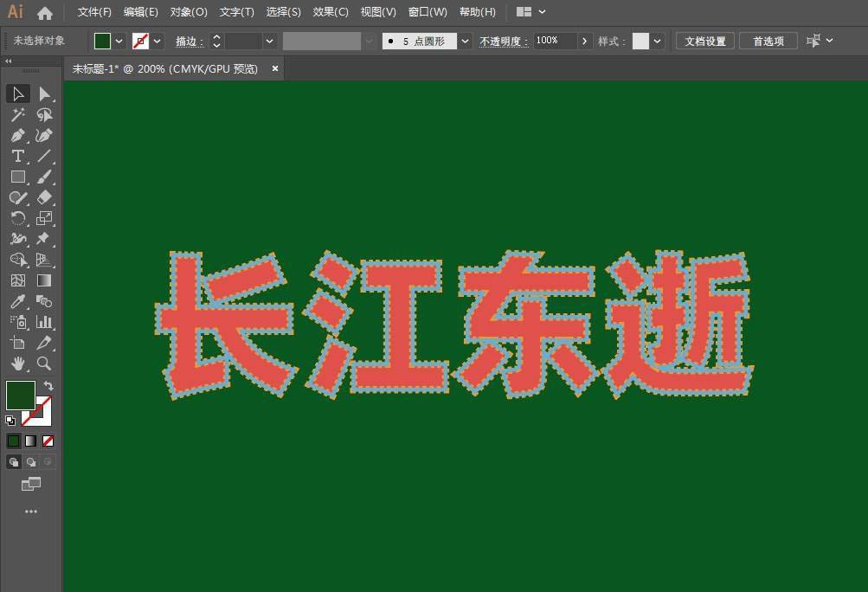Select the Scale tool

44,218
